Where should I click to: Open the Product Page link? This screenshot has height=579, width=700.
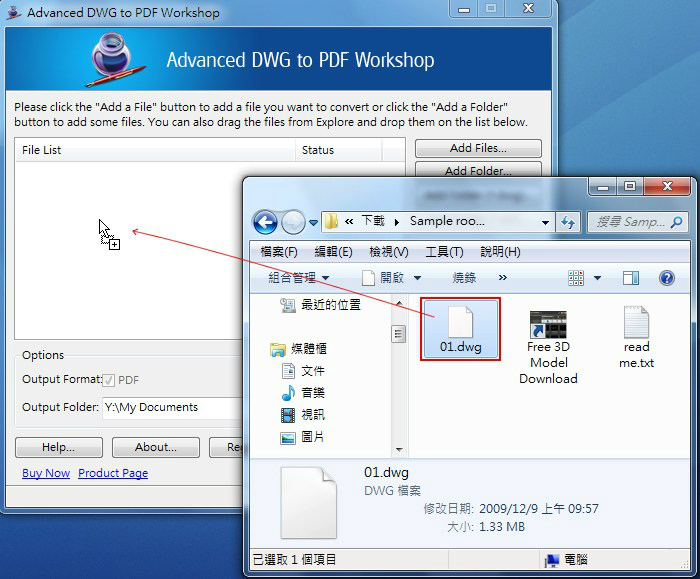click(113, 473)
